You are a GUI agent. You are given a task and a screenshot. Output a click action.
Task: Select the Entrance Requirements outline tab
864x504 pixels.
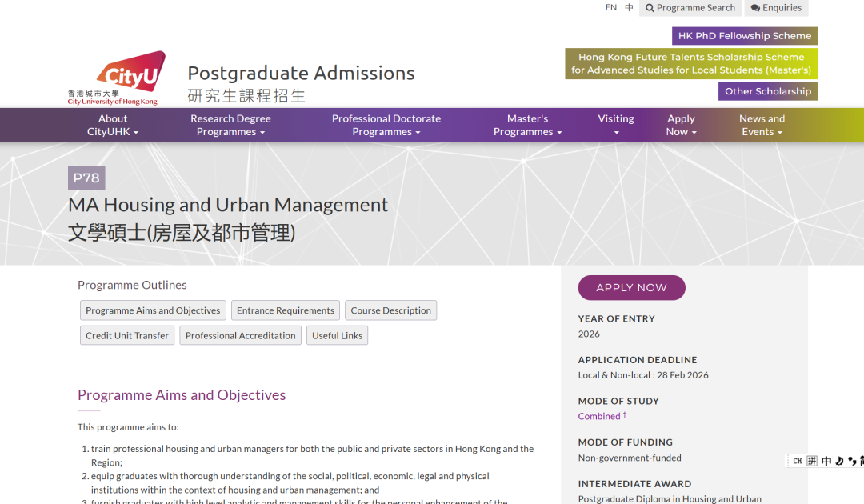pyautogui.click(x=285, y=310)
